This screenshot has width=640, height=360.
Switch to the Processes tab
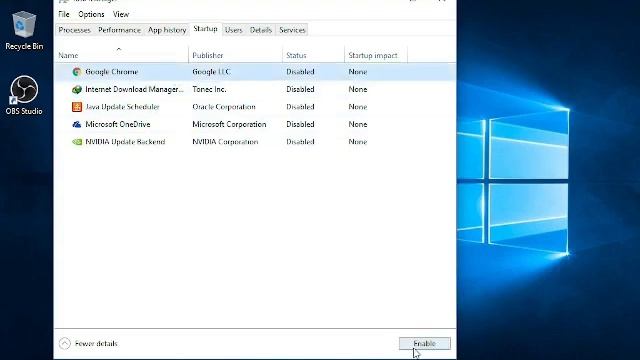pos(74,30)
